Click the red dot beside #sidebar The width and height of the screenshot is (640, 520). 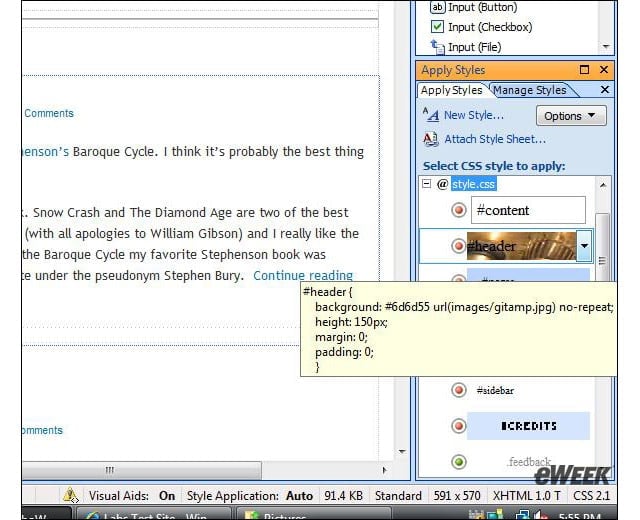click(459, 390)
